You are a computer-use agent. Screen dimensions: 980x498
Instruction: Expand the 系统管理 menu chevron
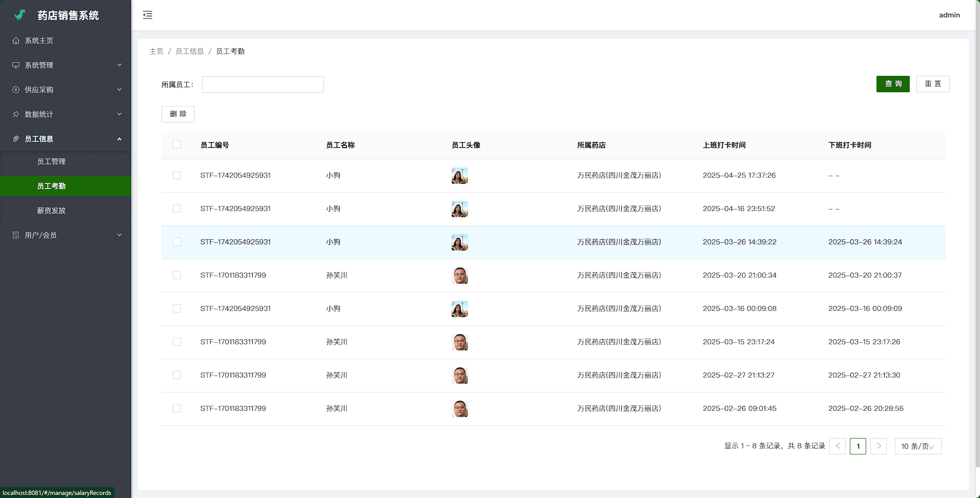(x=119, y=65)
